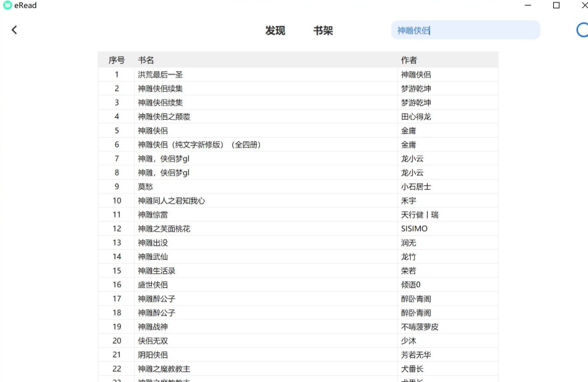This screenshot has width=588, height=382.
Task: Open the book 莫愁
Action: click(x=146, y=187)
